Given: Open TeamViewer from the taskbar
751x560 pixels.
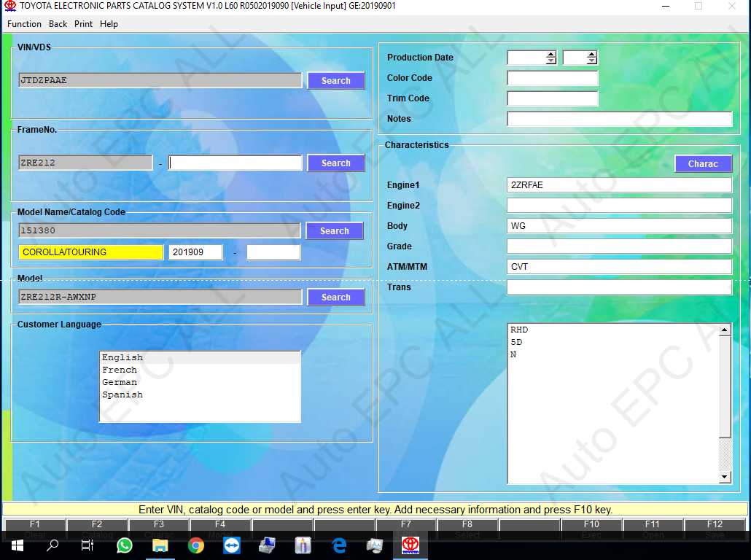Looking at the screenshot, I should point(232,545).
